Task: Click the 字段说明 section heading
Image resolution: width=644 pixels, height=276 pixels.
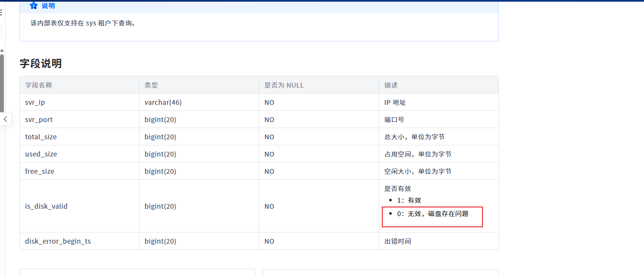Action: pyautogui.click(x=41, y=63)
